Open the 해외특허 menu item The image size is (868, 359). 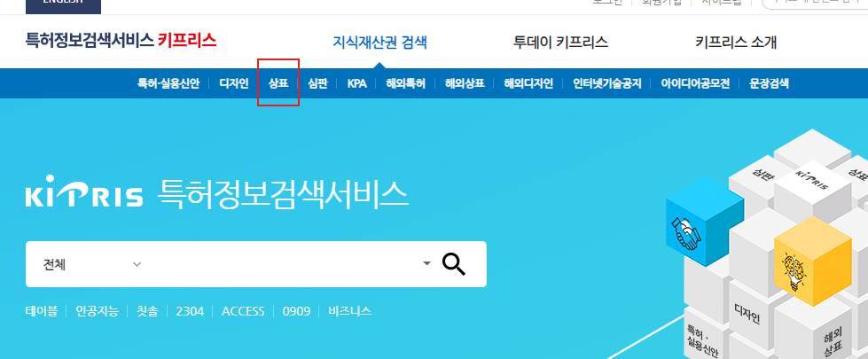406,83
